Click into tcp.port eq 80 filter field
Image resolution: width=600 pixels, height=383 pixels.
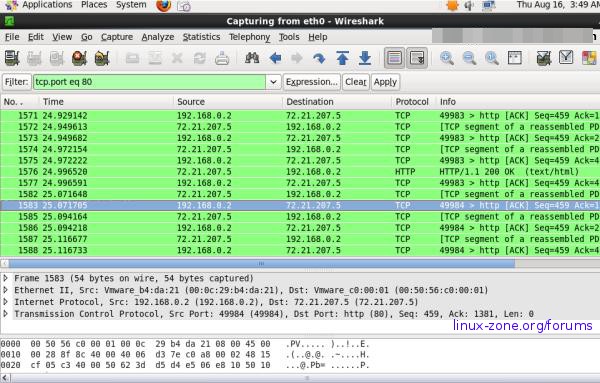point(149,82)
